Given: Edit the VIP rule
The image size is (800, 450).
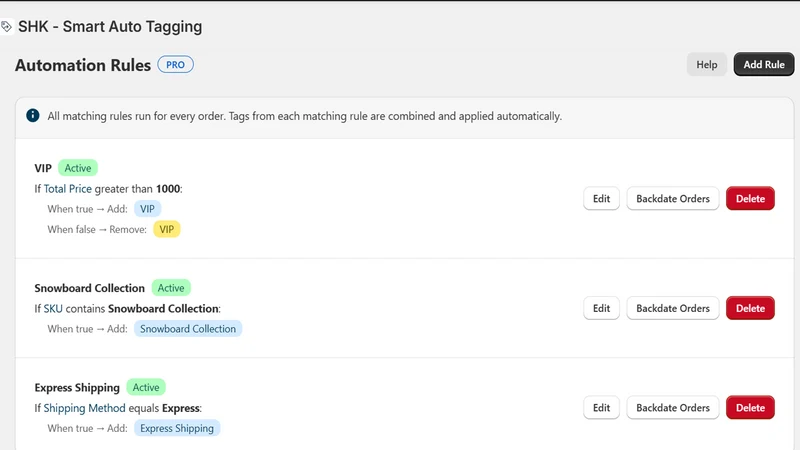Looking at the screenshot, I should click(x=602, y=198).
